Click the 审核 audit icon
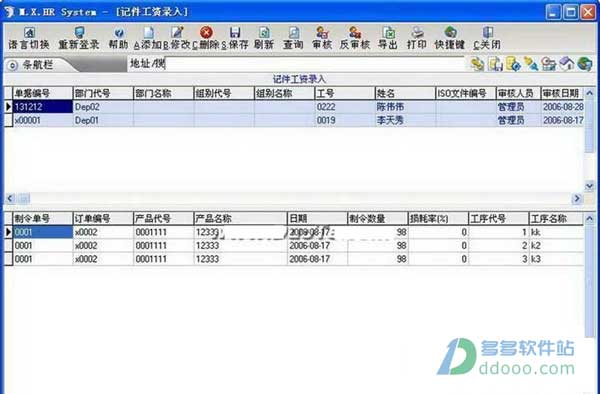The width and height of the screenshot is (600, 394). [322, 33]
